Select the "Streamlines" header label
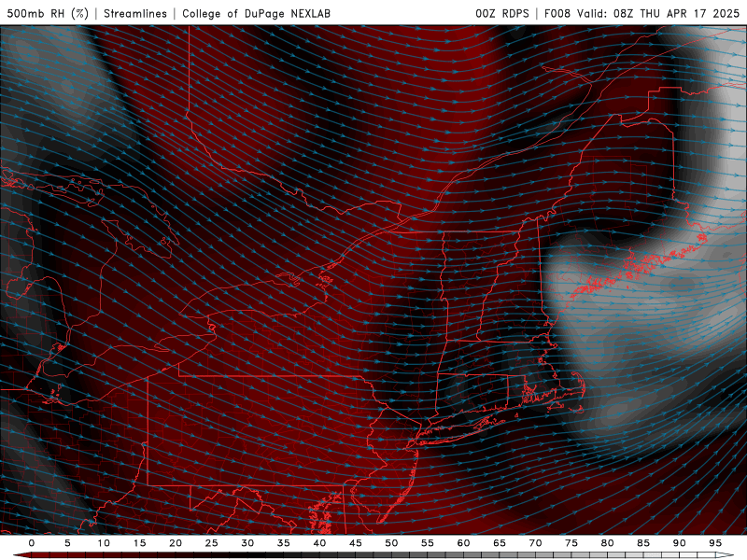The image size is (747, 560). (135, 13)
